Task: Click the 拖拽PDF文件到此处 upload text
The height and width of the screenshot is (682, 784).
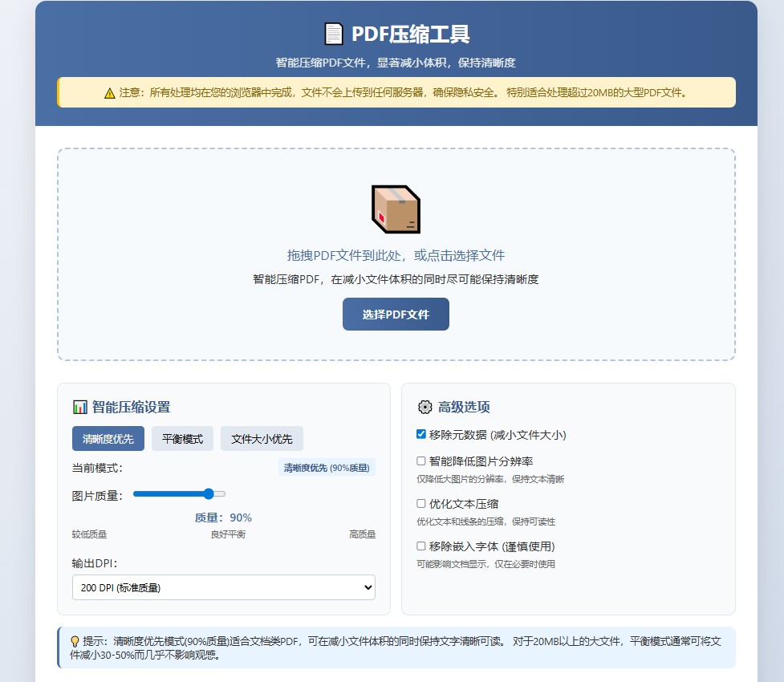Action: [x=396, y=255]
